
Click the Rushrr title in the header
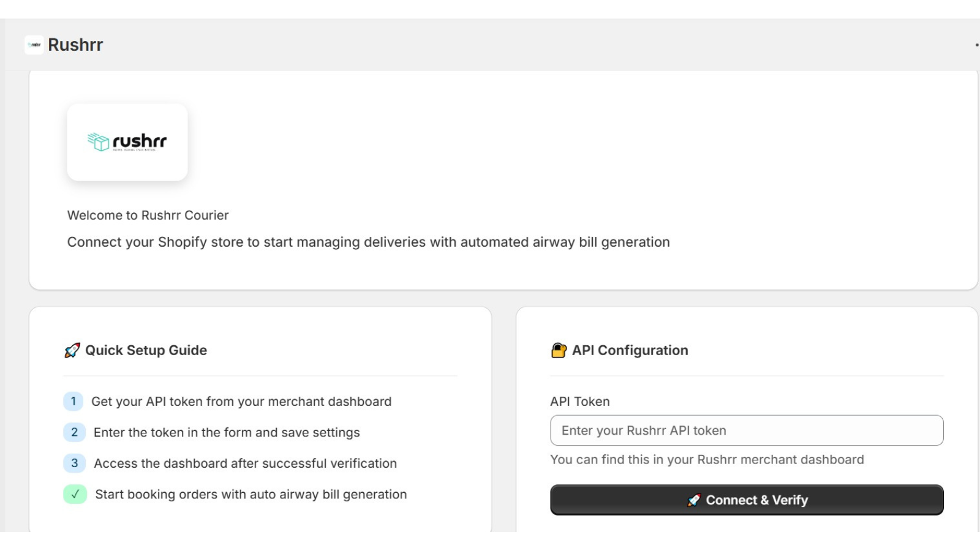click(75, 45)
